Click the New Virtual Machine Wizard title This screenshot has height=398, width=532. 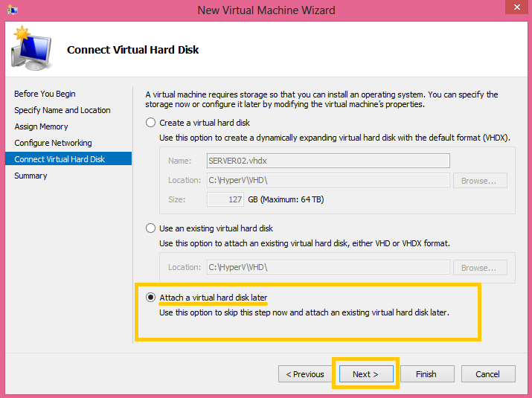(266, 10)
